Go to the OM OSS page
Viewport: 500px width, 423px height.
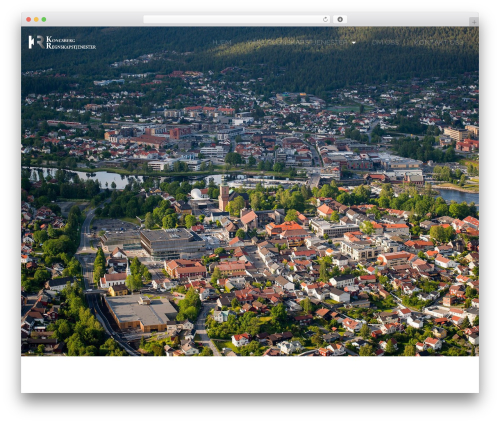coord(385,42)
